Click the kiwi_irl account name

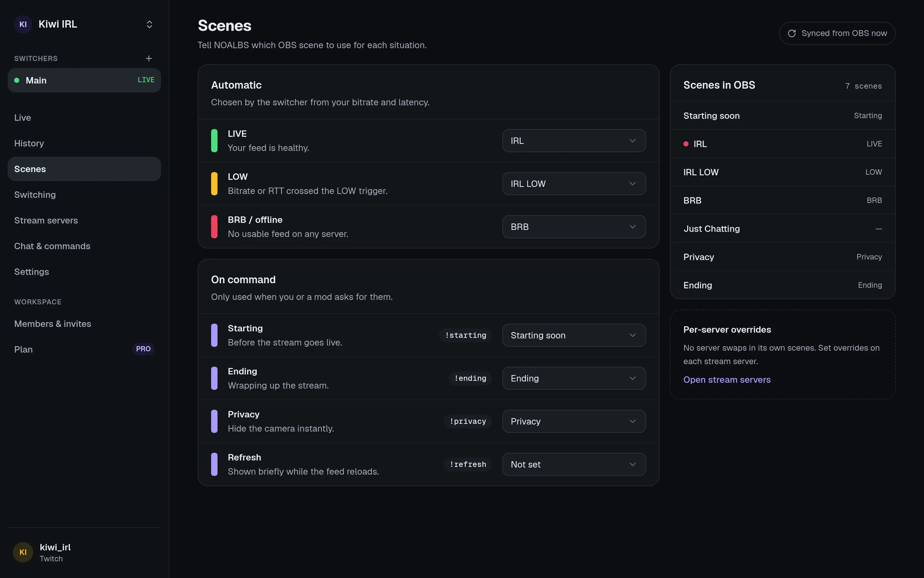[x=55, y=547]
